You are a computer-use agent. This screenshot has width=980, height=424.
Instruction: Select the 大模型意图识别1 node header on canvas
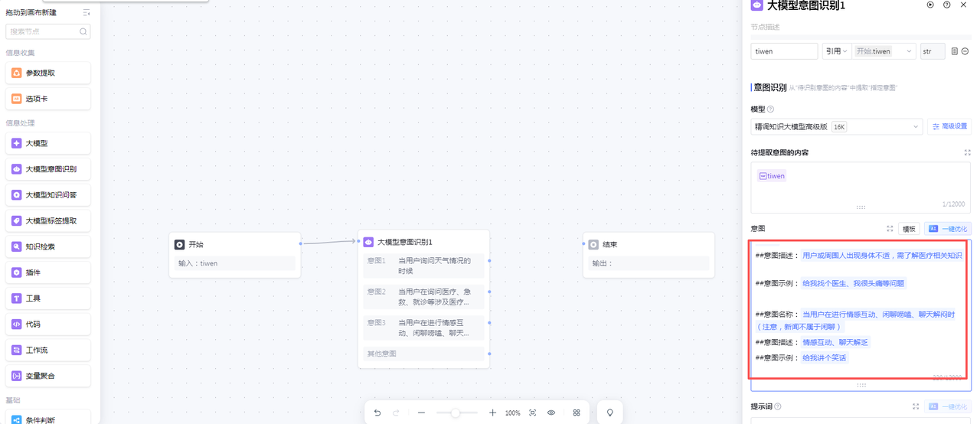pyautogui.click(x=423, y=242)
